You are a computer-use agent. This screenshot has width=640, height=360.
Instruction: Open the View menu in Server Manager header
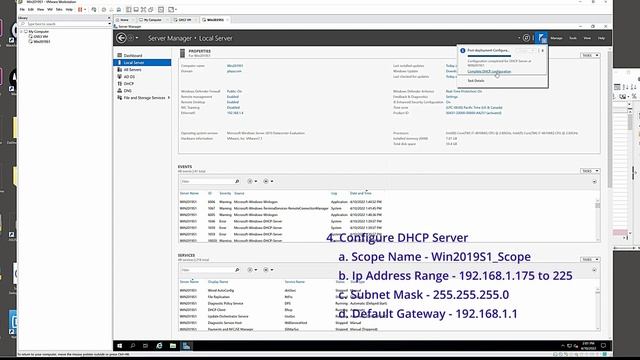587,38
